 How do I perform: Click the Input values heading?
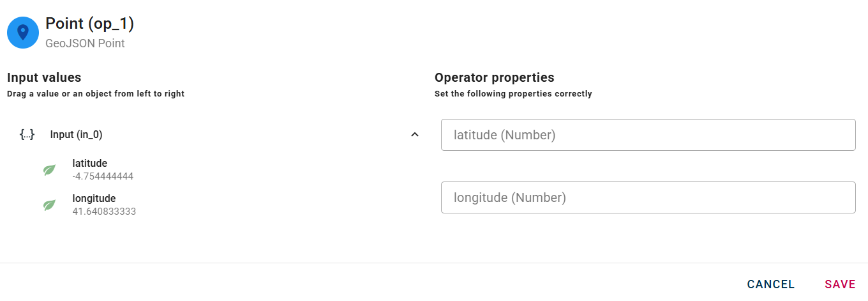click(x=44, y=77)
